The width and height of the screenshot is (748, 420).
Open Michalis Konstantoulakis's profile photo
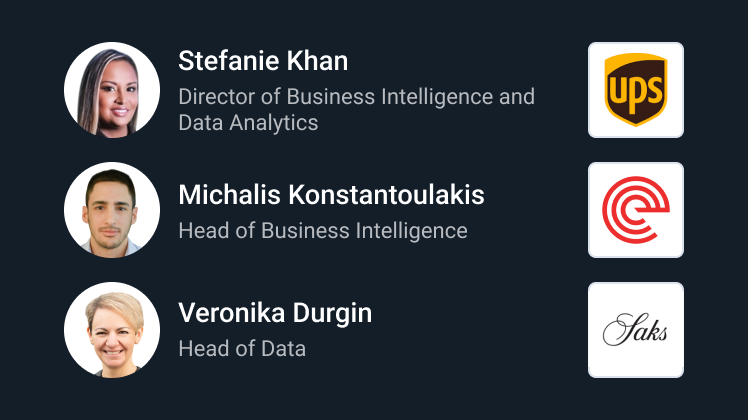click(x=112, y=210)
